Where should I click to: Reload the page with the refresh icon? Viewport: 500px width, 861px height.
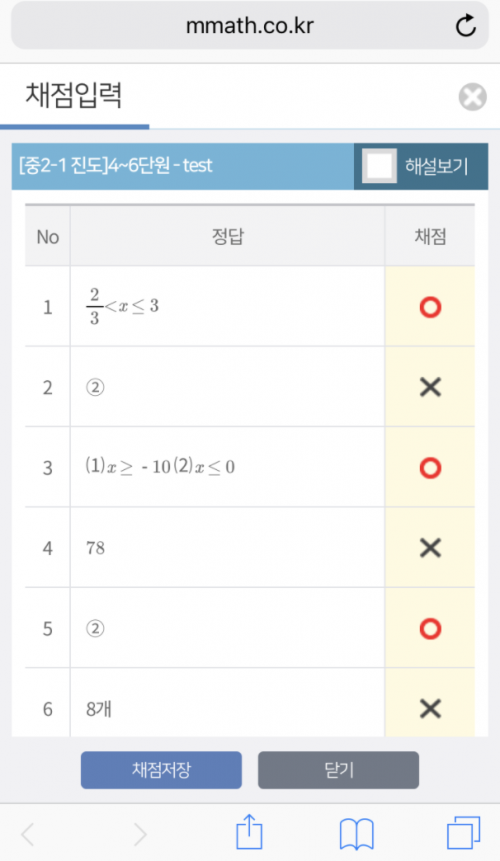(x=466, y=25)
